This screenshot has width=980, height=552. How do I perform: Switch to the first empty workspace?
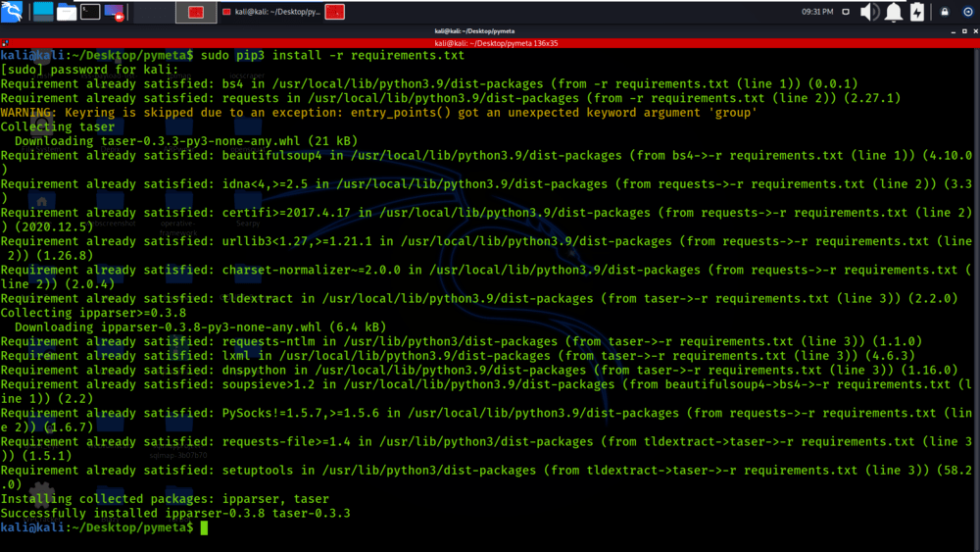pyautogui.click(x=154, y=12)
